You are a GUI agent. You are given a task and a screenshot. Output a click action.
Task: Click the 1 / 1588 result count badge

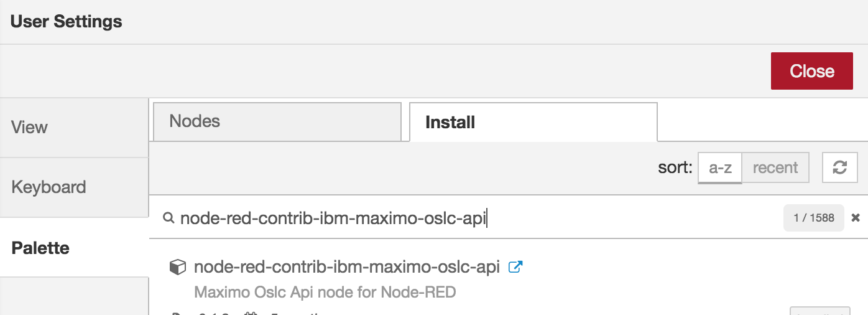point(814,218)
